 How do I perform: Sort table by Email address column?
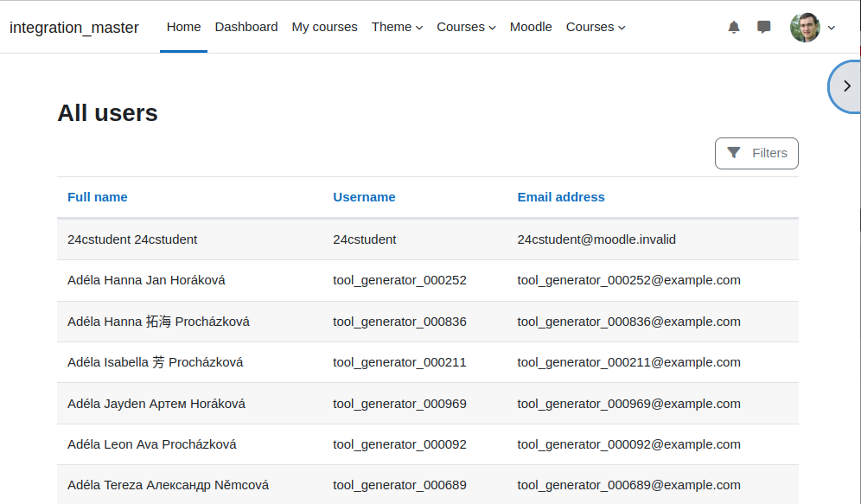tap(561, 197)
